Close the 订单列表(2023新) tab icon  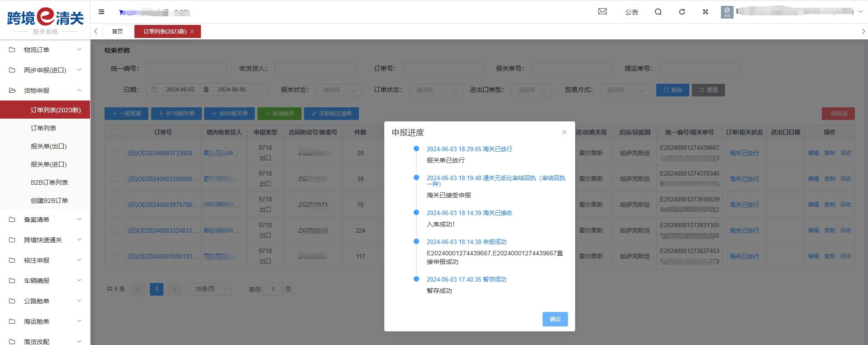pos(192,32)
